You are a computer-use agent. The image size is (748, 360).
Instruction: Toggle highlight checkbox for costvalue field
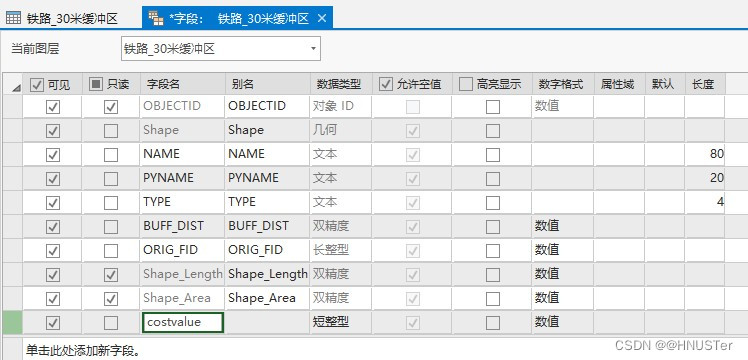point(493,323)
